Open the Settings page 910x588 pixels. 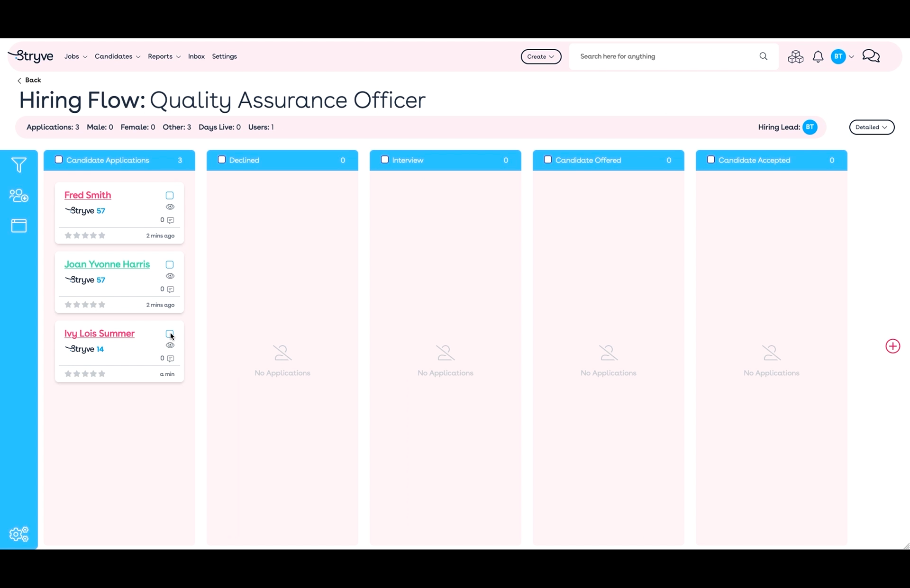(x=224, y=56)
